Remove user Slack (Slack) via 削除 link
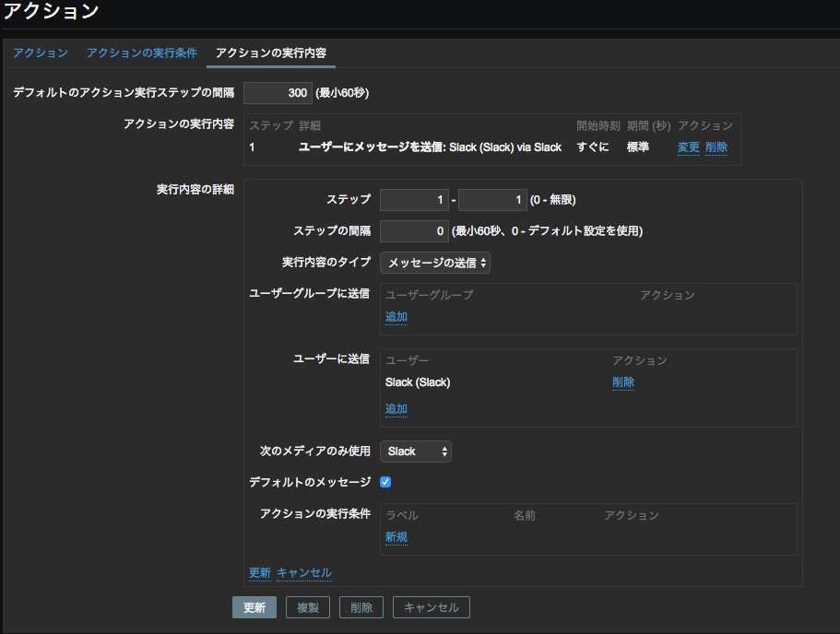840x634 pixels. [623, 382]
